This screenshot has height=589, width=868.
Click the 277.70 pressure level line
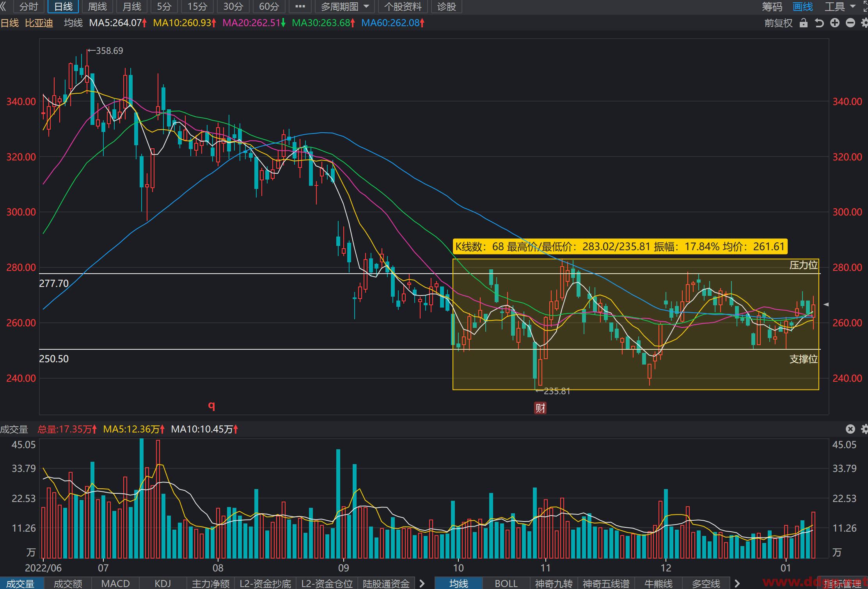tap(430, 274)
